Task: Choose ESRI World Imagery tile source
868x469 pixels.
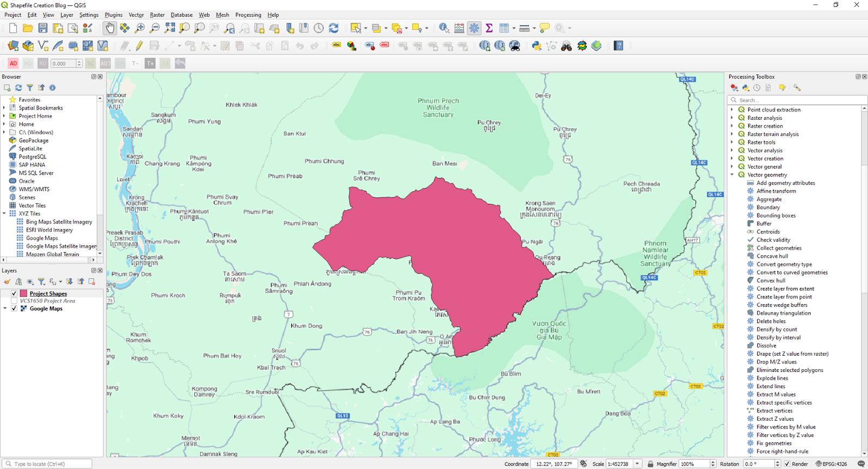Action: [49, 230]
